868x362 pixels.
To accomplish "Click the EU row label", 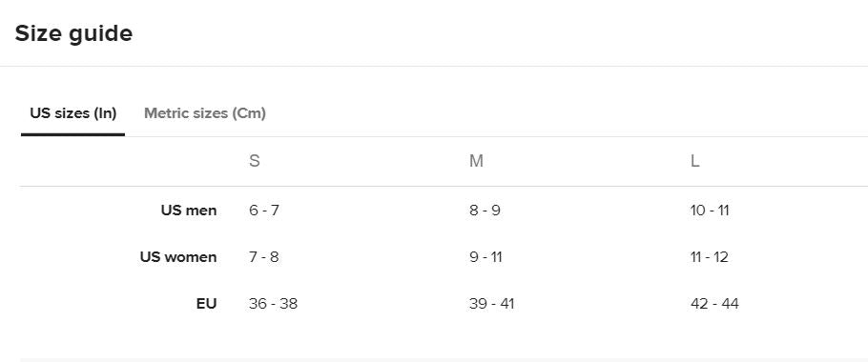I will 206,304.
